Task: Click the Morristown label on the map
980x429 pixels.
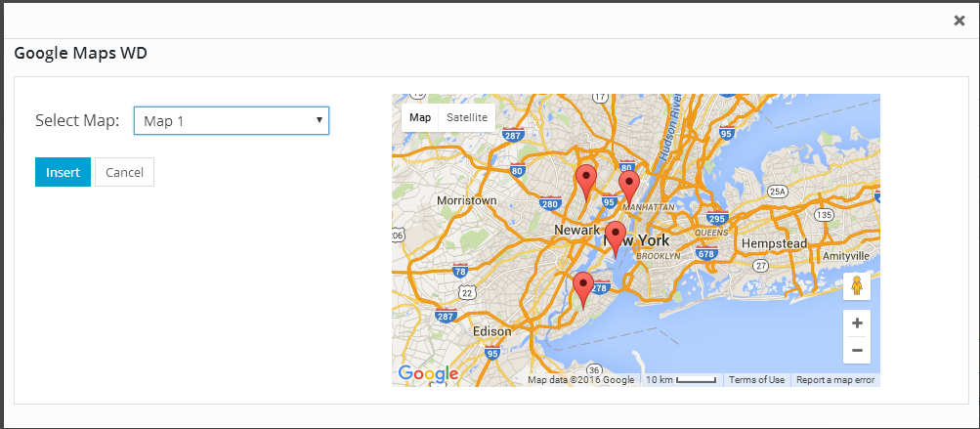Action: coord(467,200)
